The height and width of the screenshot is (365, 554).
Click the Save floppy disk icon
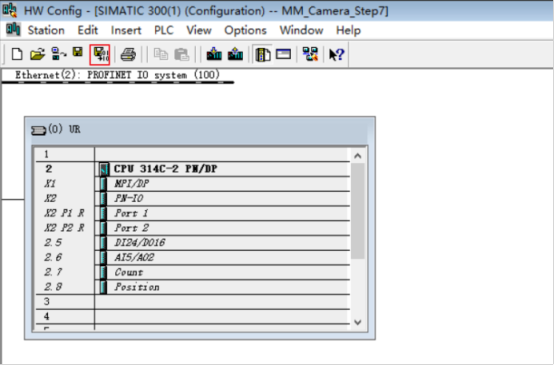pyautogui.click(x=77, y=53)
